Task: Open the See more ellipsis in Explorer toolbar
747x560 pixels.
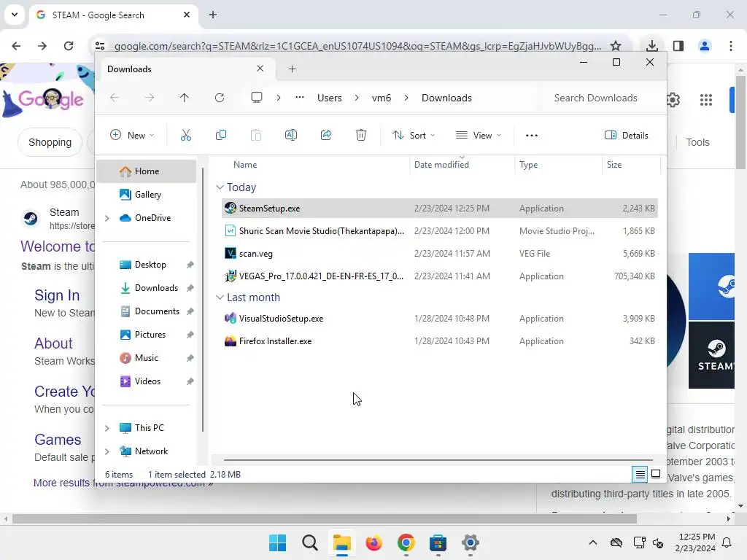Action: [x=532, y=135]
